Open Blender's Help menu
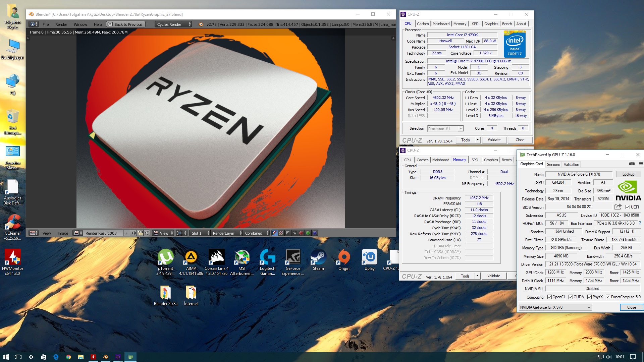 click(98, 24)
